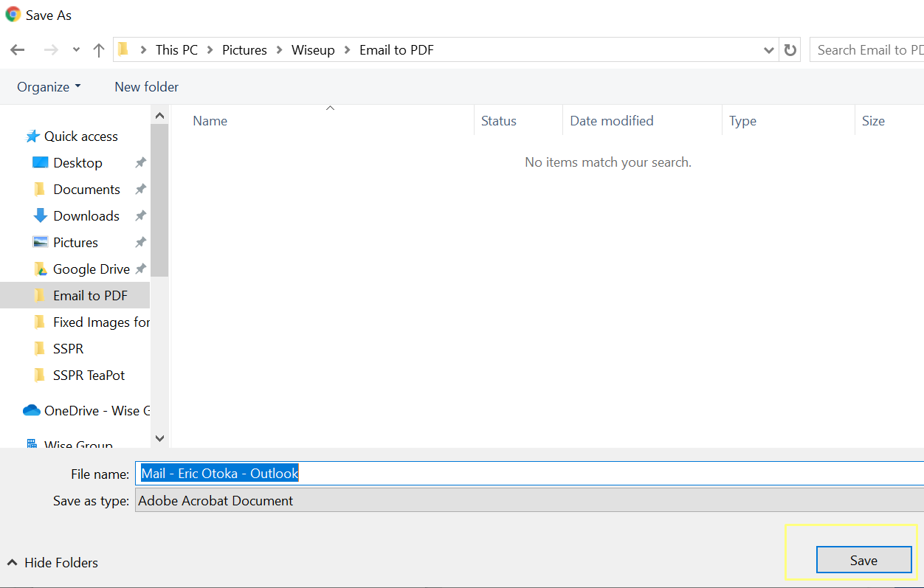
Task: Click the OneDrive cloud icon
Action: click(x=31, y=410)
